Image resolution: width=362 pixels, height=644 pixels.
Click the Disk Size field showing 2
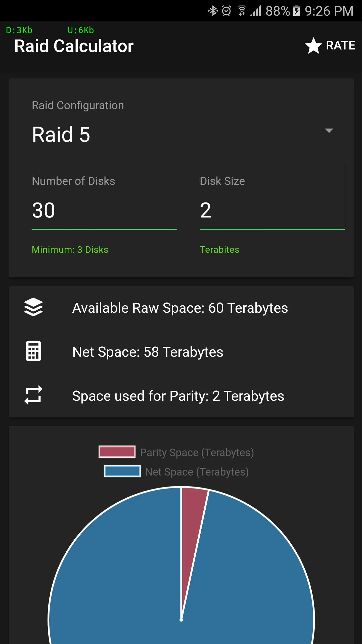click(x=272, y=210)
